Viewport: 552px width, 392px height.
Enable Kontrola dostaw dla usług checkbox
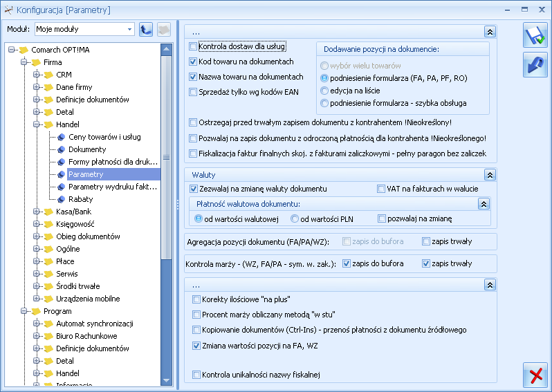[193, 46]
